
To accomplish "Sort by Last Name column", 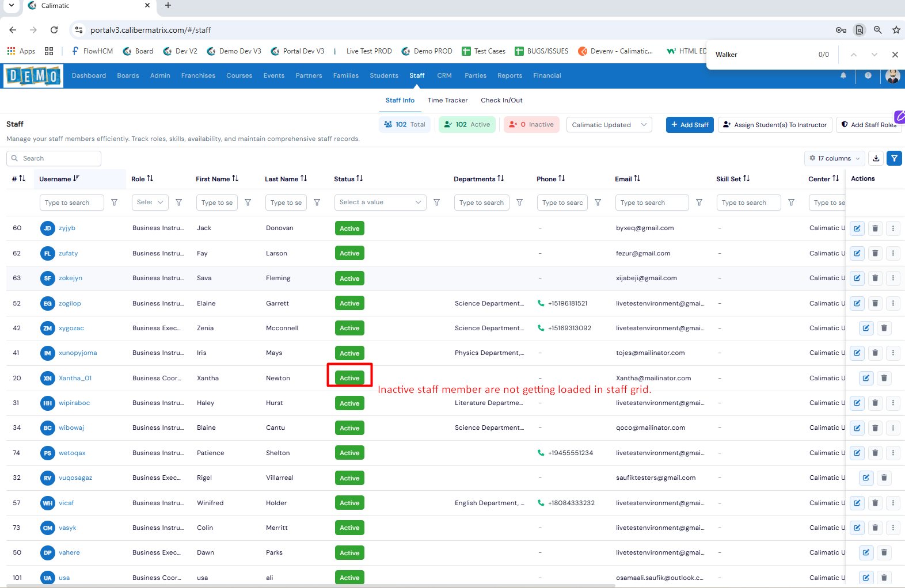I will pyautogui.click(x=303, y=178).
